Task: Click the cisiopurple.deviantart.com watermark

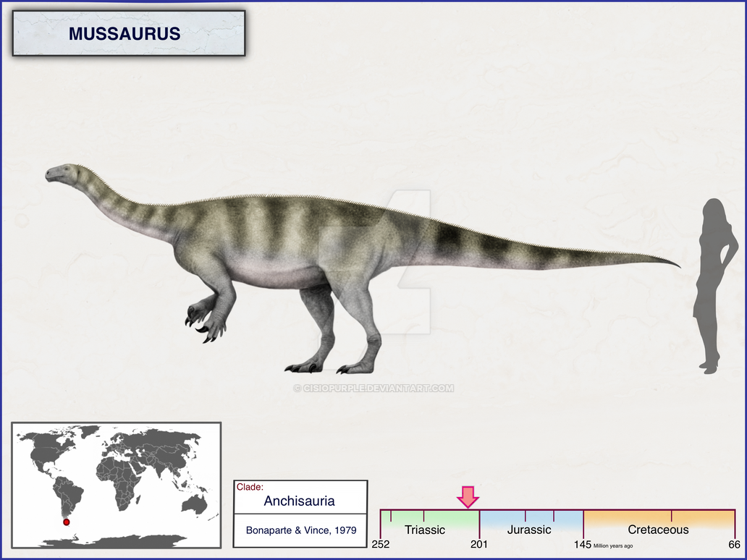Action: 373,389
